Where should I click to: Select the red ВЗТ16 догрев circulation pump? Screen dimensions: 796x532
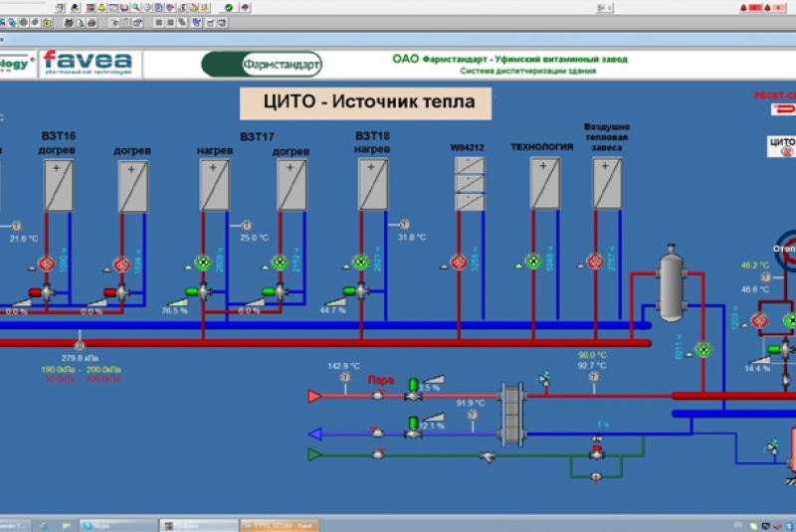pos(47,265)
